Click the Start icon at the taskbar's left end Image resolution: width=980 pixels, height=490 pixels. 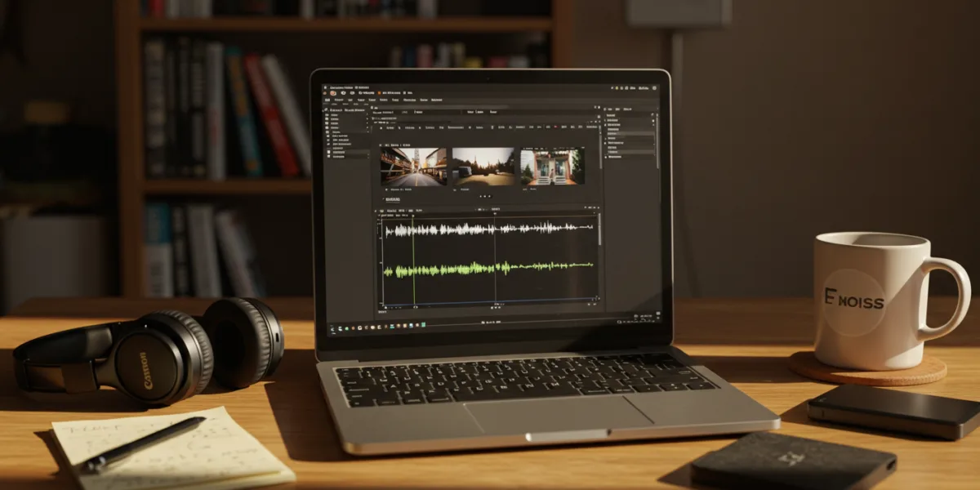click(x=333, y=328)
